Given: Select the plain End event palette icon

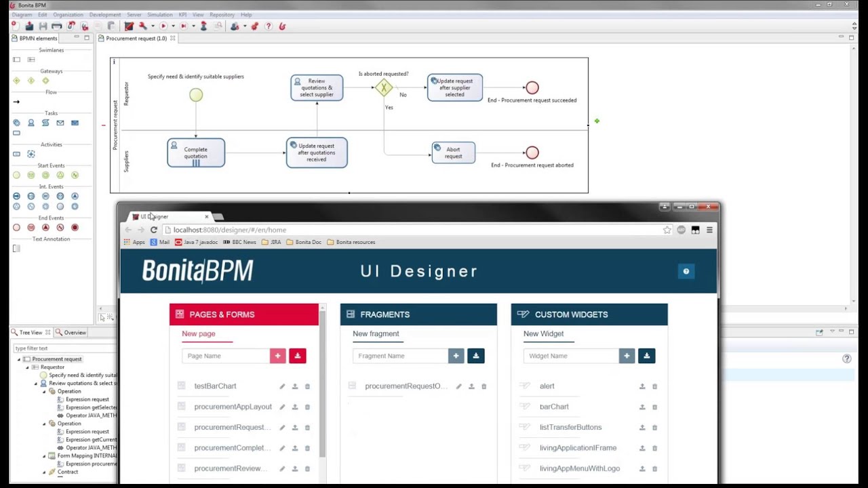Looking at the screenshot, I should [x=16, y=227].
